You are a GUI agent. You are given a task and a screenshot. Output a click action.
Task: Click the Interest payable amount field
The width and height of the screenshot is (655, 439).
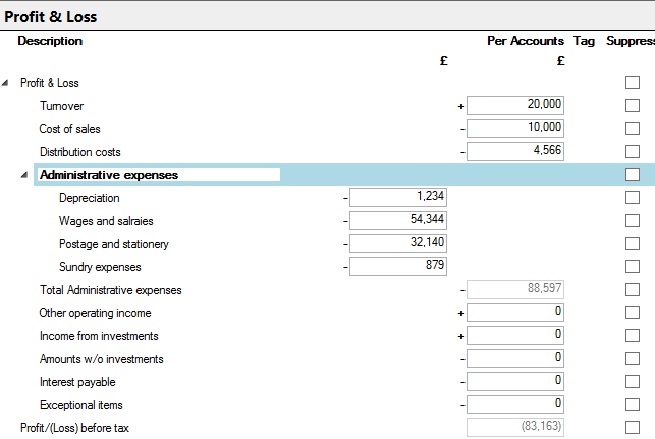(x=515, y=381)
